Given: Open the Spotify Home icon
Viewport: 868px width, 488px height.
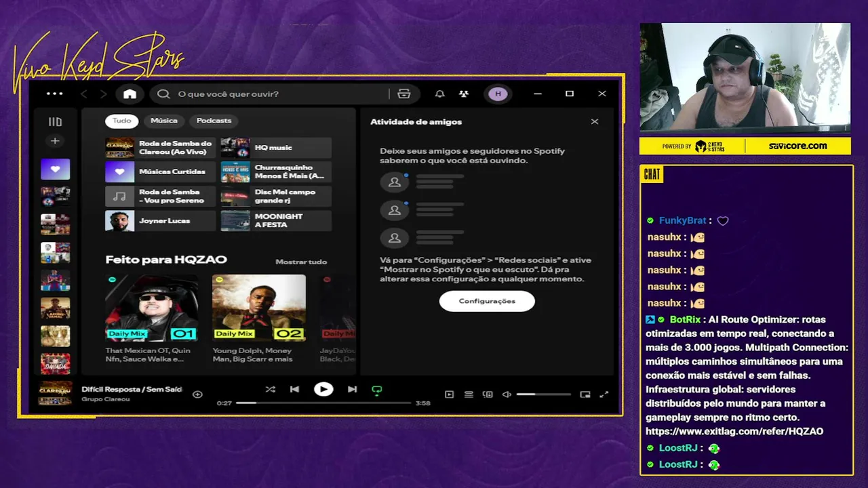Looking at the screenshot, I should (x=130, y=94).
